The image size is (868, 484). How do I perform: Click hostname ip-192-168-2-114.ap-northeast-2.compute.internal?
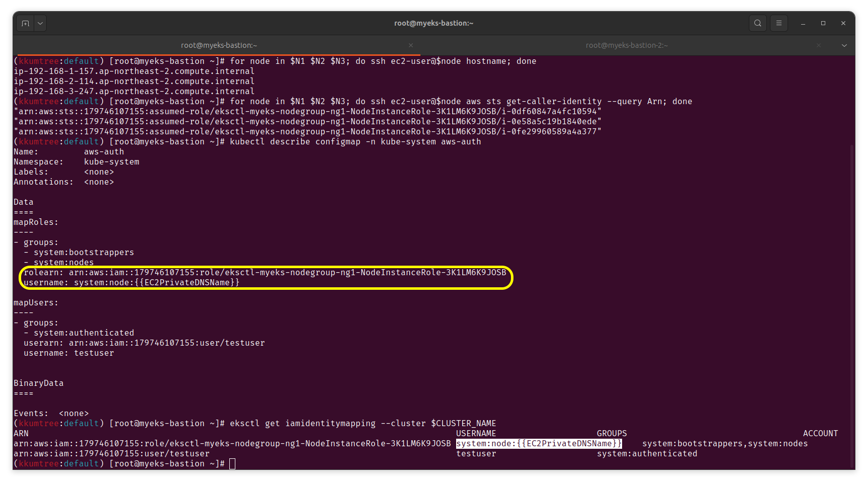(134, 82)
